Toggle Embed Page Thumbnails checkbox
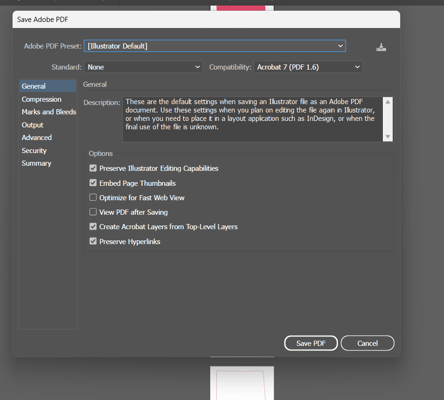 93,183
